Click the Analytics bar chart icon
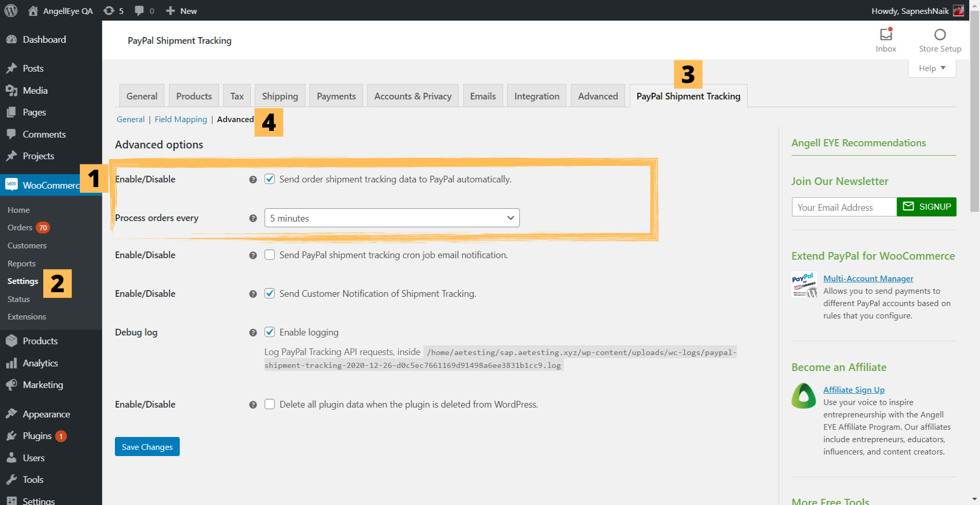This screenshot has width=980, height=505. [x=11, y=363]
